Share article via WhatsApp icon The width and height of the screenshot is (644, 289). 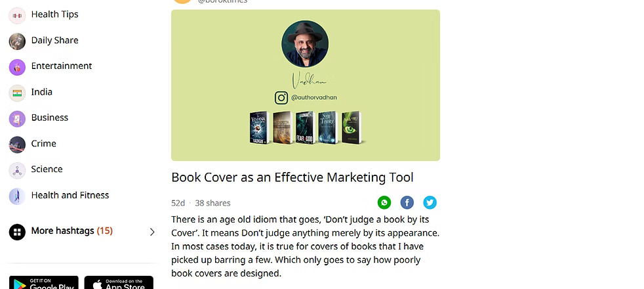click(x=384, y=202)
